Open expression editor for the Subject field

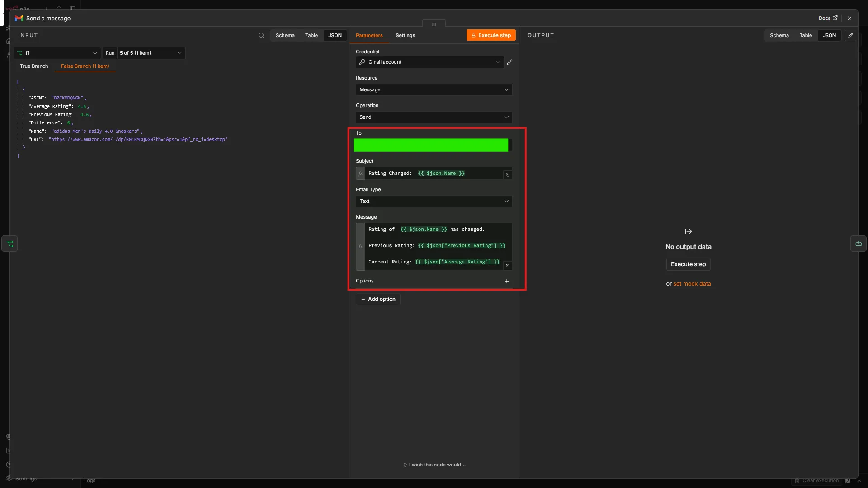(x=508, y=175)
